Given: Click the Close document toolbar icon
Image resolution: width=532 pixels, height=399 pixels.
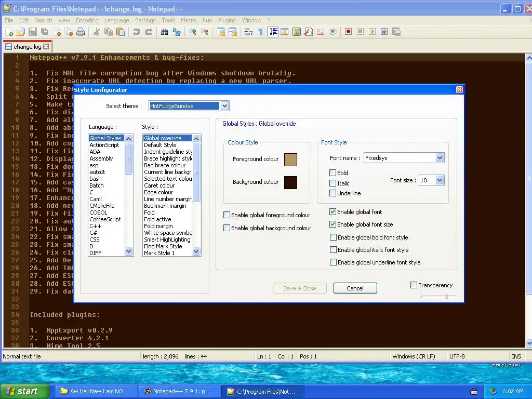Looking at the screenshot, I should click(x=57, y=32).
